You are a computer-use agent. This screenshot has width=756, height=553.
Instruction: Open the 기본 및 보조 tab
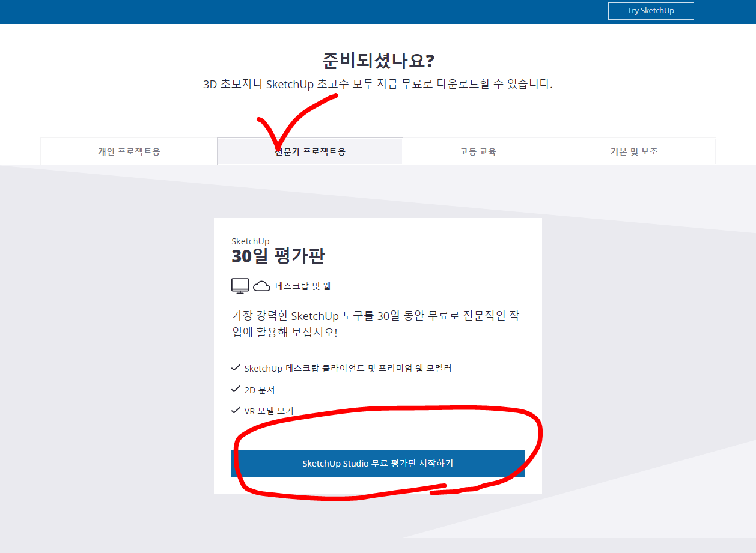tap(634, 151)
